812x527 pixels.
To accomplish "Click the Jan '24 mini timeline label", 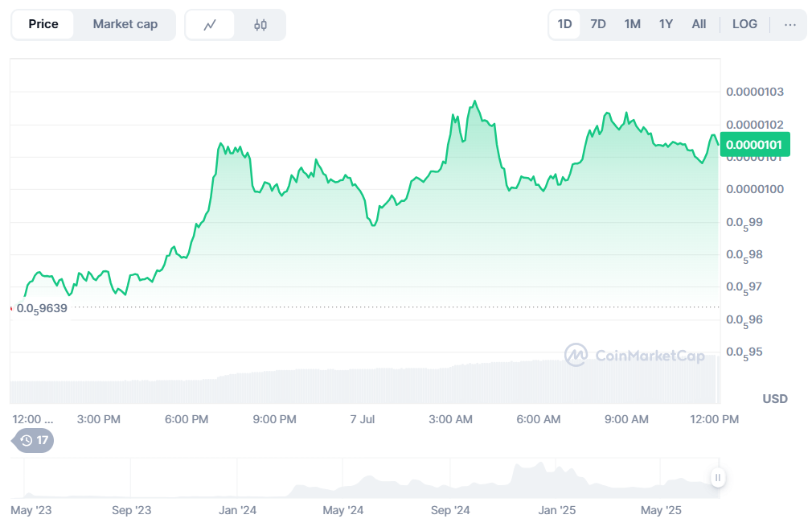I will 238,510.
